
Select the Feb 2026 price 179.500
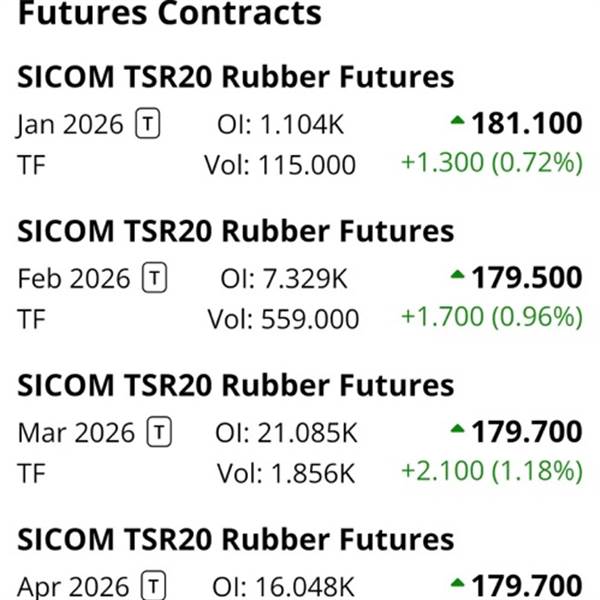tap(527, 278)
